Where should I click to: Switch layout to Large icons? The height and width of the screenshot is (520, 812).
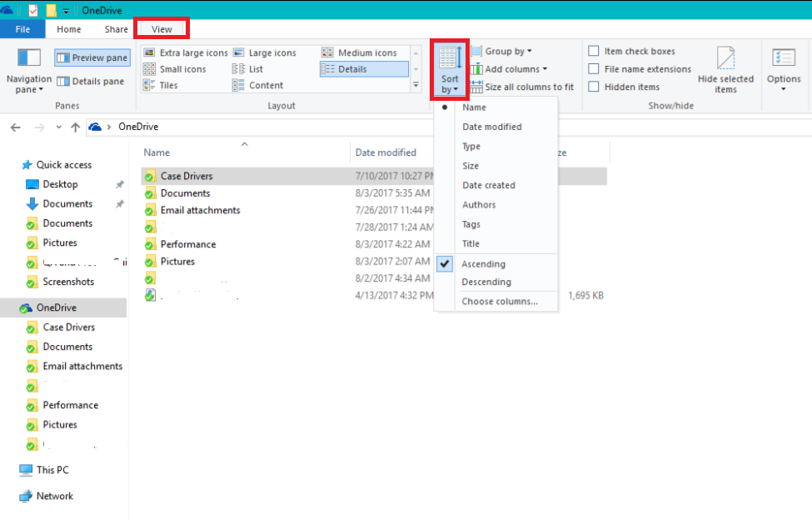pyautogui.click(x=268, y=52)
